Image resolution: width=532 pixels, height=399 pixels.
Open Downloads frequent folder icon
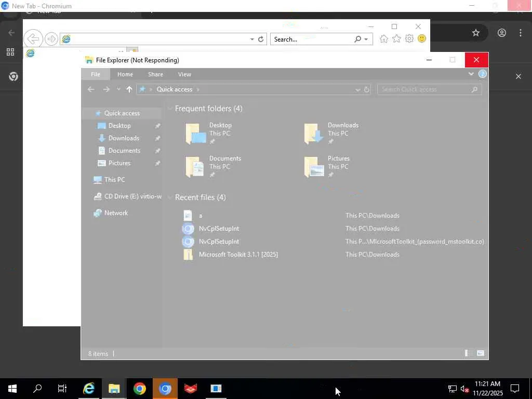(x=314, y=134)
